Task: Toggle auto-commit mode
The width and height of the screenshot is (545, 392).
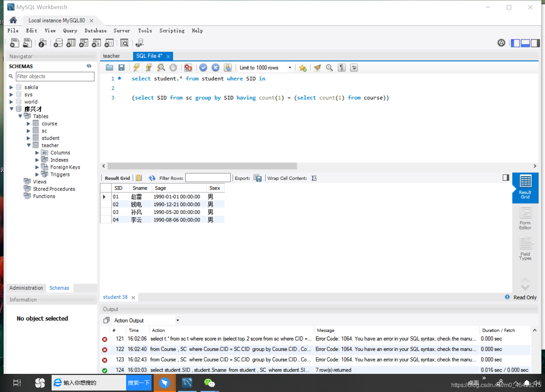Action: click(x=228, y=68)
